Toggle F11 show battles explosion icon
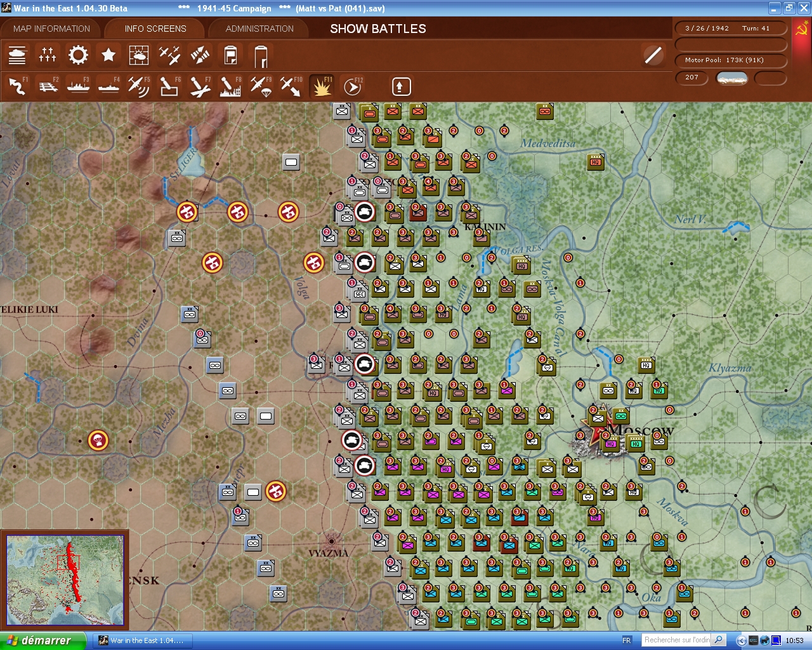 pos(322,86)
